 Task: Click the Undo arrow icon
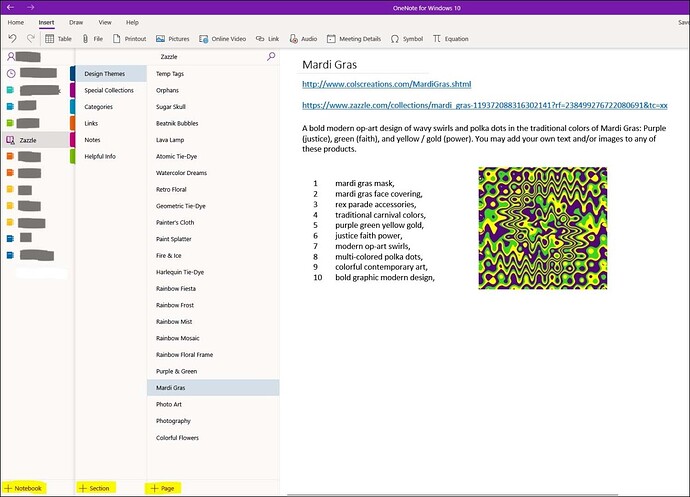pos(12,39)
